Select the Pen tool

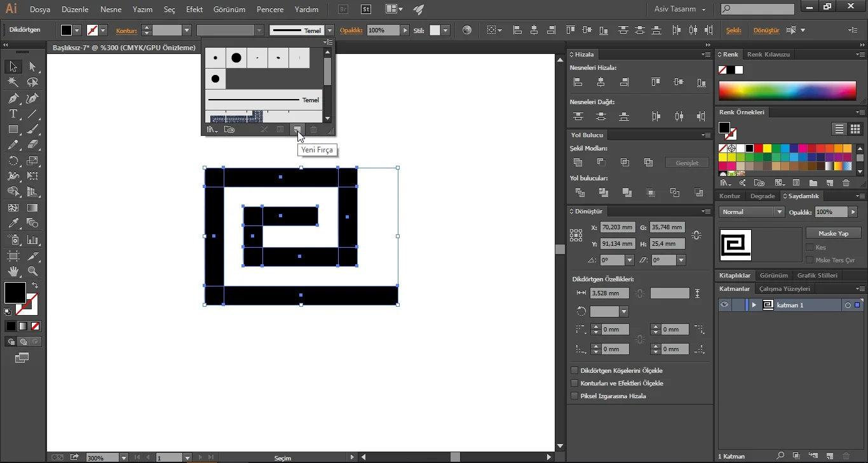[13, 98]
